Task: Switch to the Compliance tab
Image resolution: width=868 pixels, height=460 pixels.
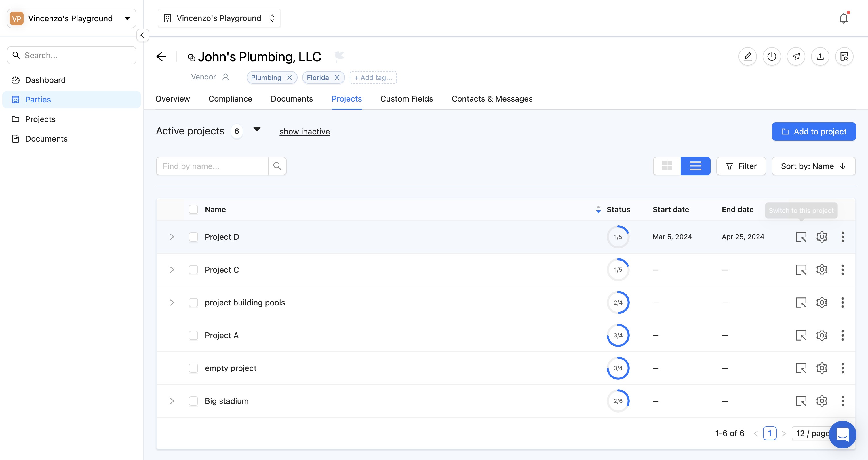Action: [x=230, y=99]
